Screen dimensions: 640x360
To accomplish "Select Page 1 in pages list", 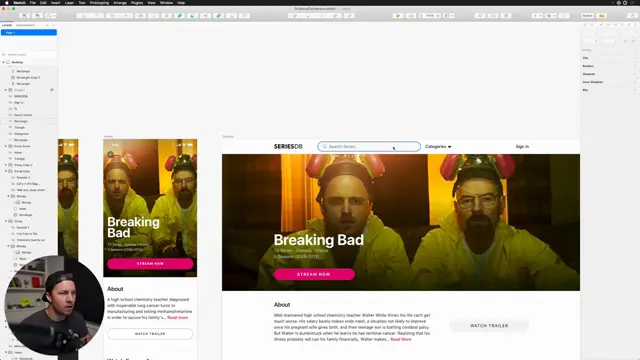I will click(29, 32).
